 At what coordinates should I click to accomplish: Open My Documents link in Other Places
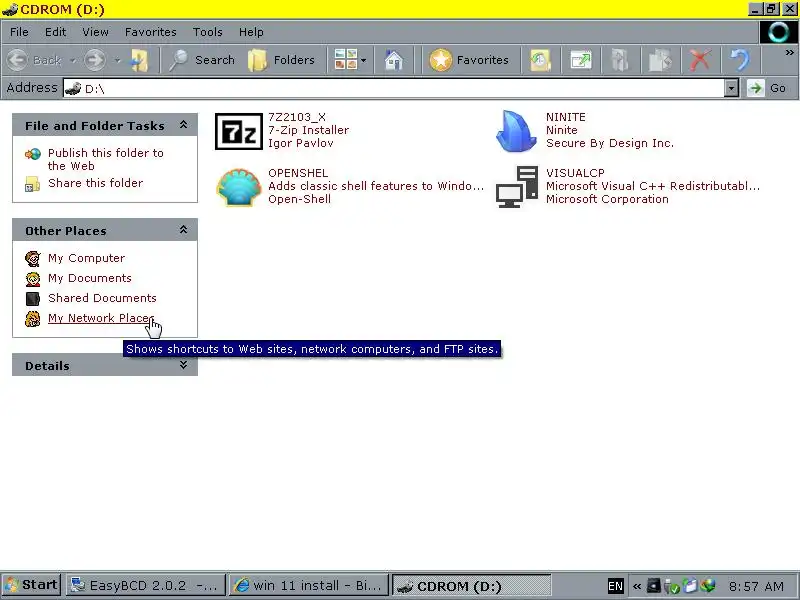pos(90,278)
